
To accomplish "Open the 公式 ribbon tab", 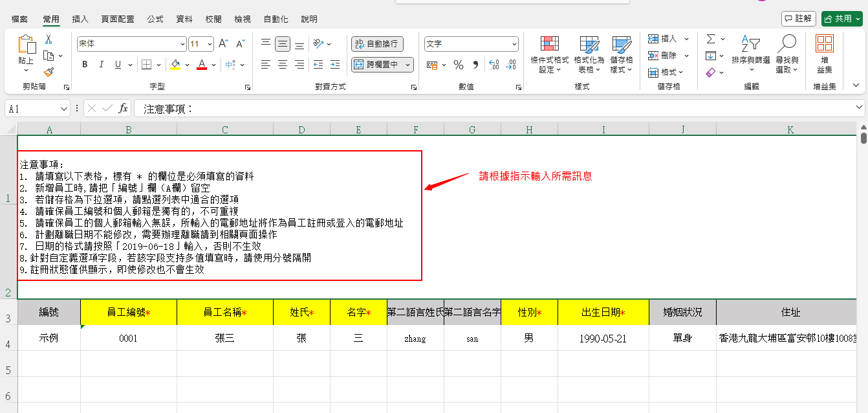I will (155, 19).
